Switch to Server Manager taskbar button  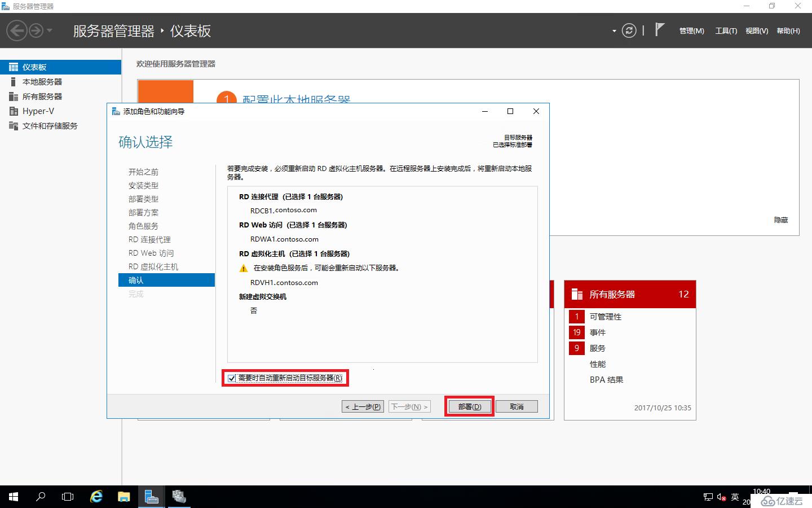[151, 497]
